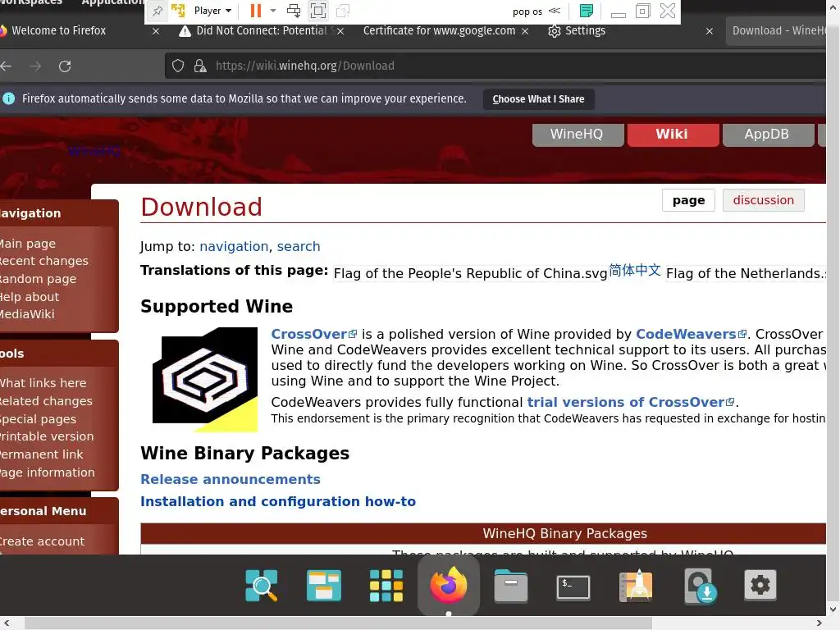Jump to navigation link

[234, 246]
